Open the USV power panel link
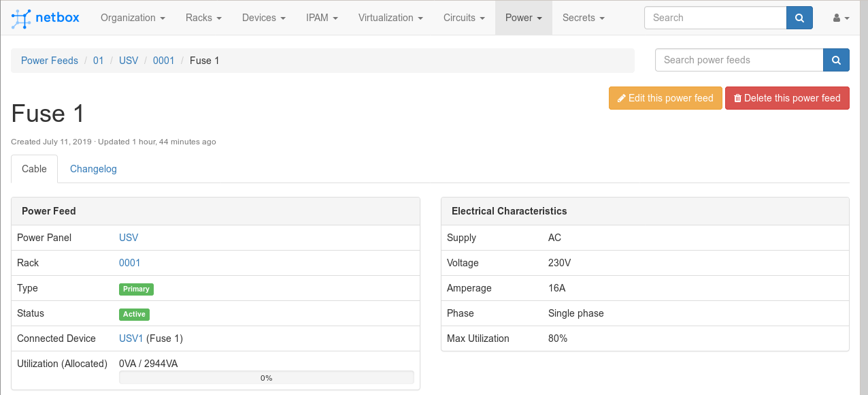 pos(129,238)
